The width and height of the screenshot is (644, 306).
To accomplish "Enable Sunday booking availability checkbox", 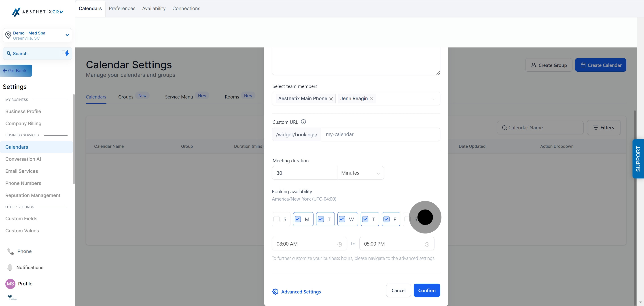I will click(277, 219).
